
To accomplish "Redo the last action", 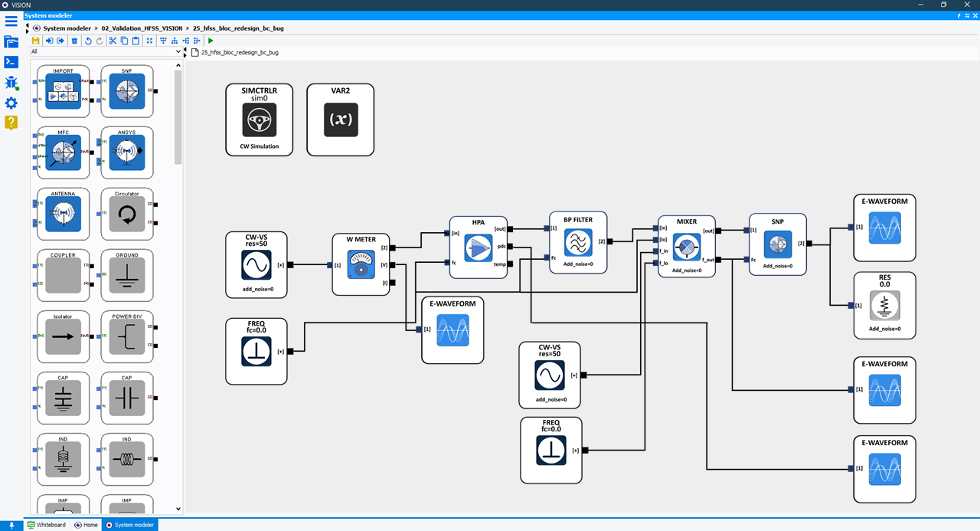I will pyautogui.click(x=100, y=41).
